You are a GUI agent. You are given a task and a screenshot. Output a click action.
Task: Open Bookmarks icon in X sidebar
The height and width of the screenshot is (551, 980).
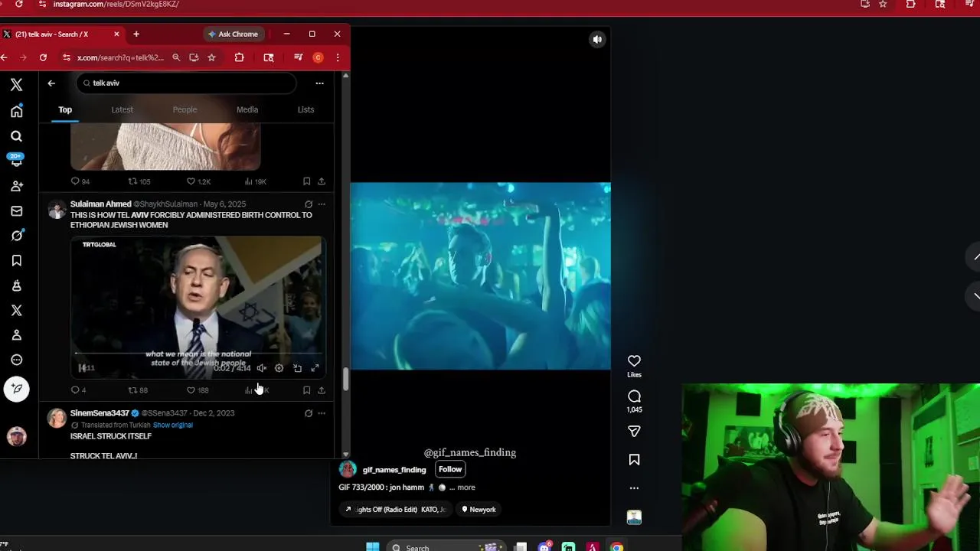(16, 261)
